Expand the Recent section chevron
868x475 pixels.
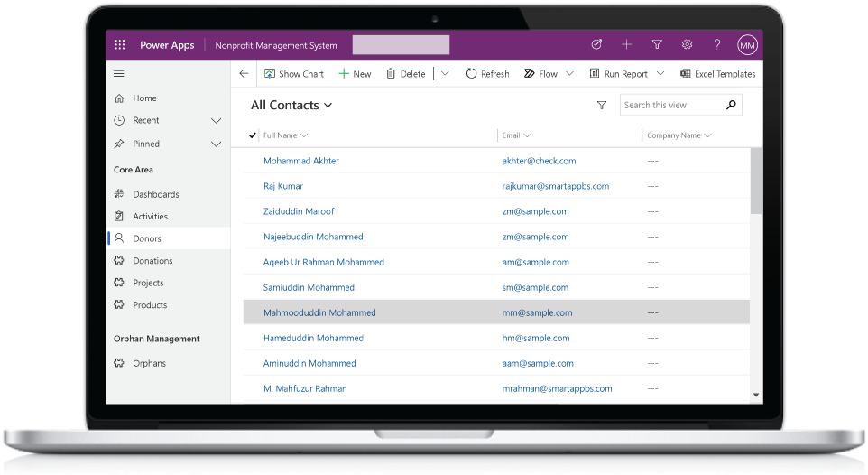(x=216, y=120)
